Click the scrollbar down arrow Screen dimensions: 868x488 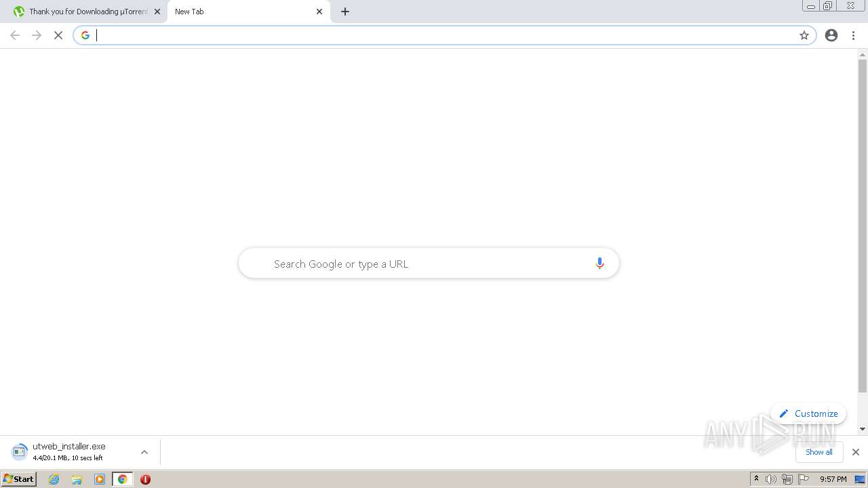[x=863, y=428]
